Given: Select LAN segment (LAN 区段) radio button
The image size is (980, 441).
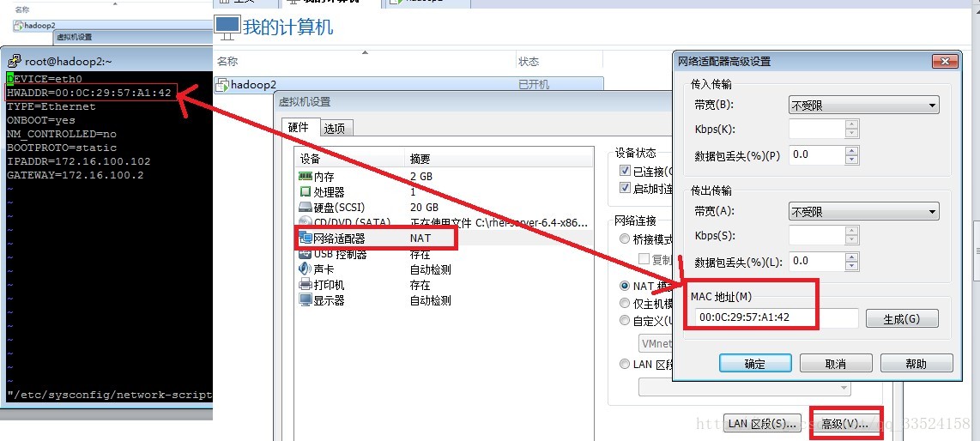Looking at the screenshot, I should [x=625, y=364].
